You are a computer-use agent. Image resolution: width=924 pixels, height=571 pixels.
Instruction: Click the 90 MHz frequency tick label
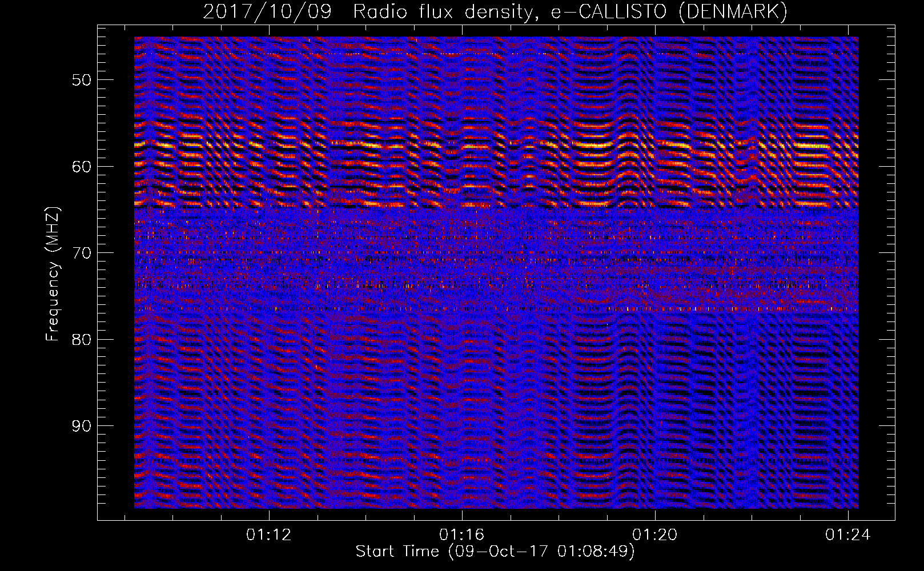[82, 426]
